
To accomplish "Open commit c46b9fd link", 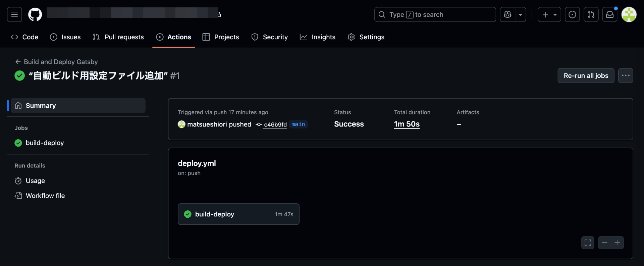I will coord(275,124).
